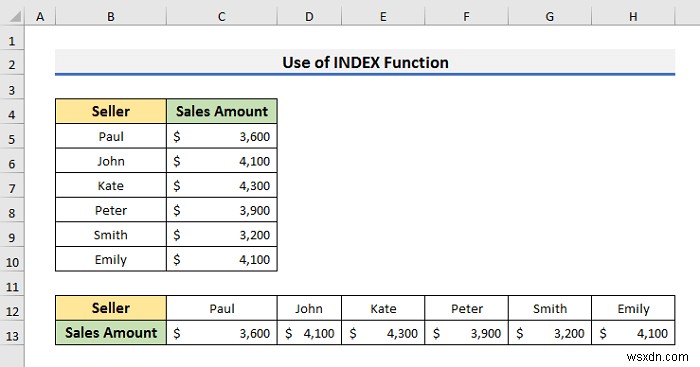Select cell H13 with $4,100
Viewport: 700px width, 367px height.
click(633, 333)
